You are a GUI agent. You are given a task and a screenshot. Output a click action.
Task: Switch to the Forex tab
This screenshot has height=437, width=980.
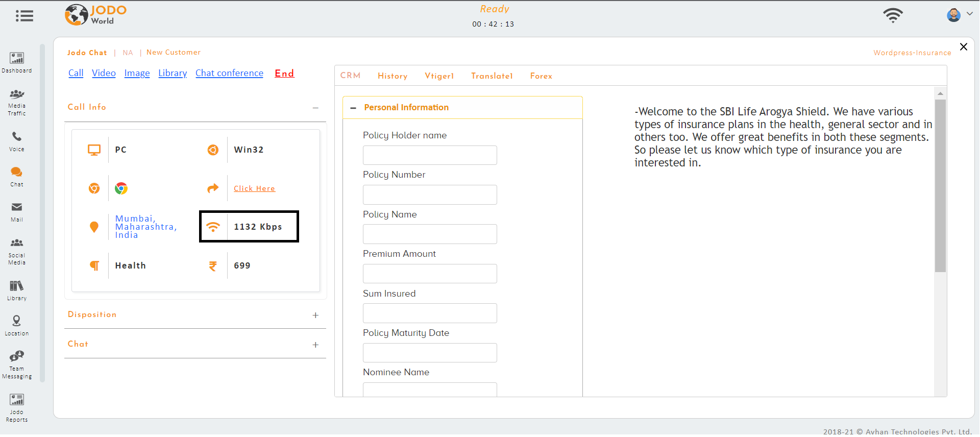coord(541,76)
